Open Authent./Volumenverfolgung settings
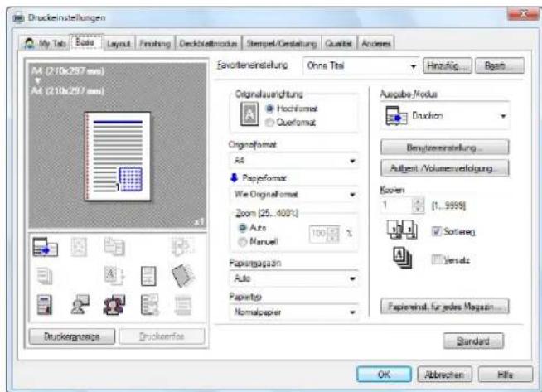 (x=444, y=168)
